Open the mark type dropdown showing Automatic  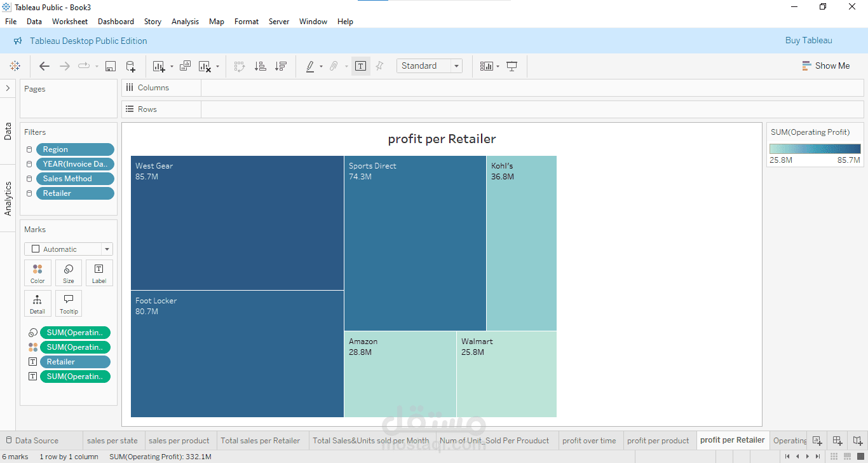tap(69, 249)
